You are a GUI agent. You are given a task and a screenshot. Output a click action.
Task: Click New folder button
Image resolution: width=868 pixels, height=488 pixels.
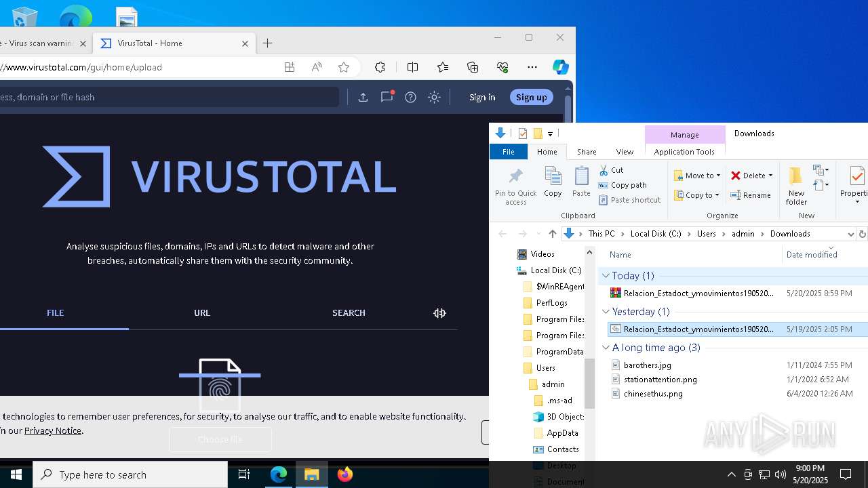click(x=796, y=186)
